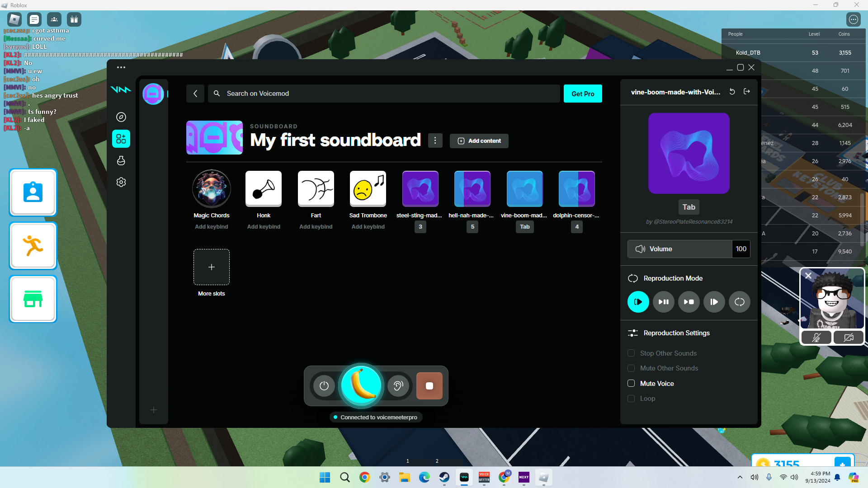Stop all sounds with stop button
Viewport: 868px width, 488px height.
pyautogui.click(x=429, y=386)
